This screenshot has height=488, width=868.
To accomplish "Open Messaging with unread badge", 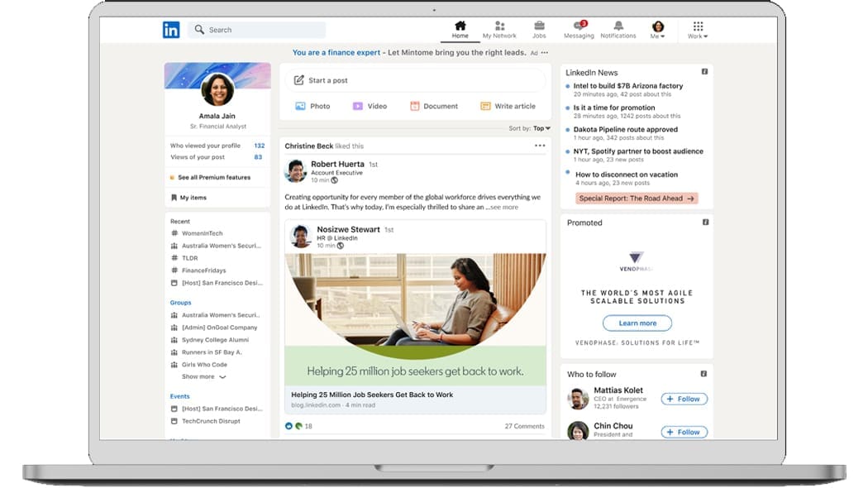I will coord(579,30).
